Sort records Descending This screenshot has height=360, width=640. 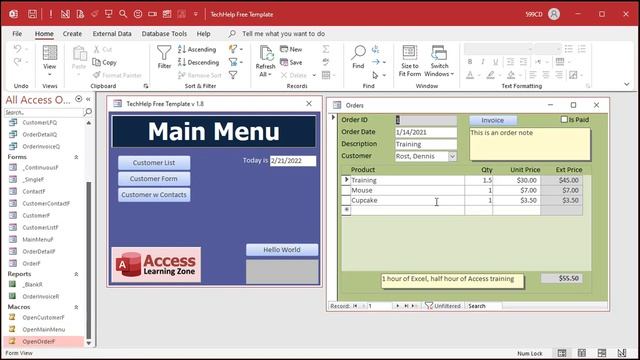[199, 62]
